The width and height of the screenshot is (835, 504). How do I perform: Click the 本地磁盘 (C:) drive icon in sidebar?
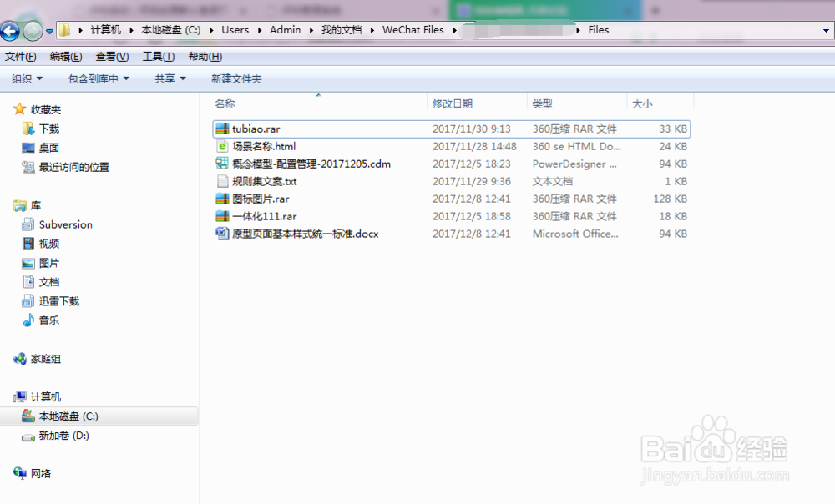tap(28, 416)
